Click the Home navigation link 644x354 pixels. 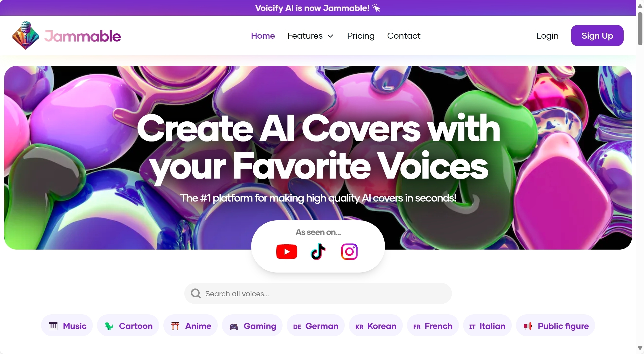point(263,36)
